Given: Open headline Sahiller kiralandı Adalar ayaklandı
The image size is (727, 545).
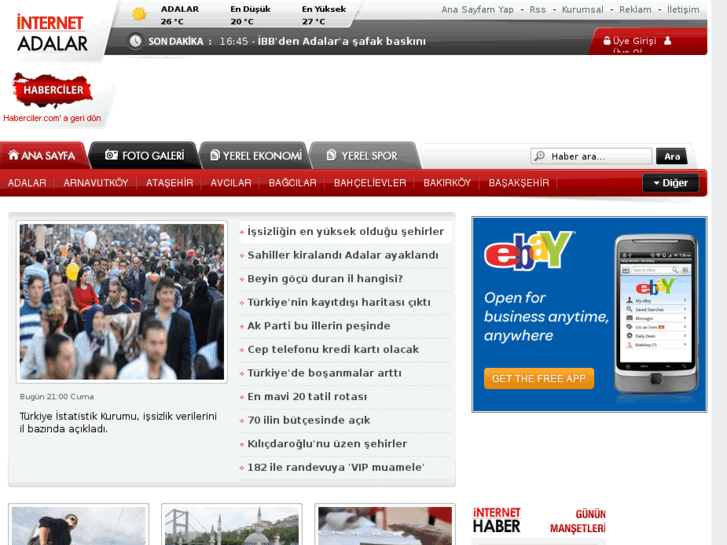Looking at the screenshot, I should coord(343,255).
